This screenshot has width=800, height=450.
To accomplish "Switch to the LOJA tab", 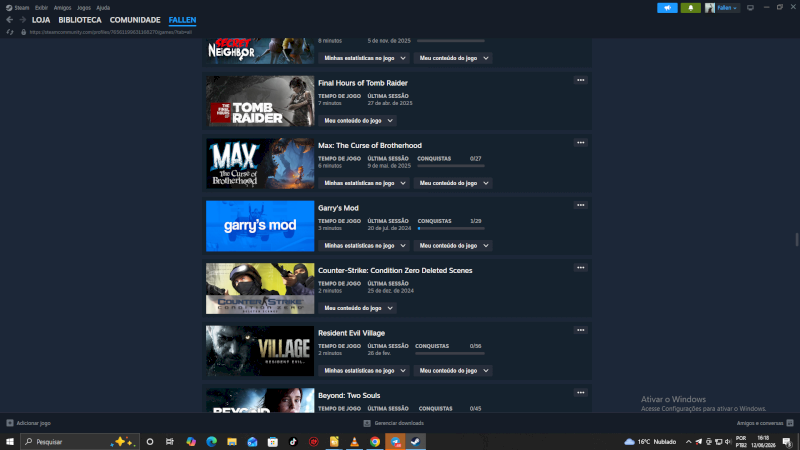I will [41, 20].
